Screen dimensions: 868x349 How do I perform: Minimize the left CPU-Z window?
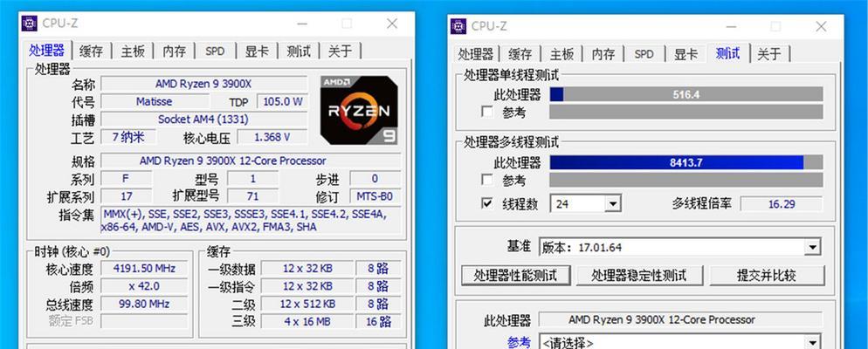301,24
